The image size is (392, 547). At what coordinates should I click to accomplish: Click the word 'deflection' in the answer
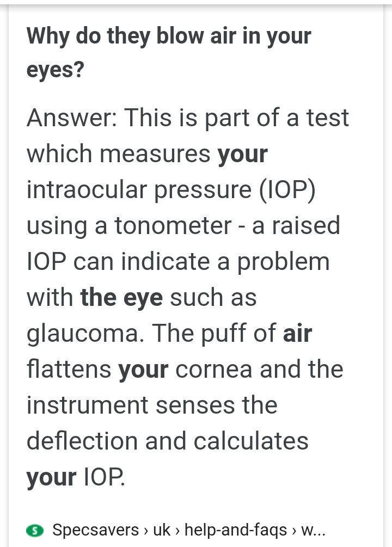pyautogui.click(x=82, y=441)
